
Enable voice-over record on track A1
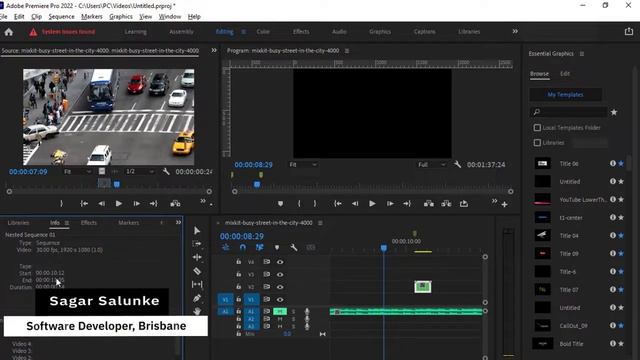pyautogui.click(x=307, y=311)
